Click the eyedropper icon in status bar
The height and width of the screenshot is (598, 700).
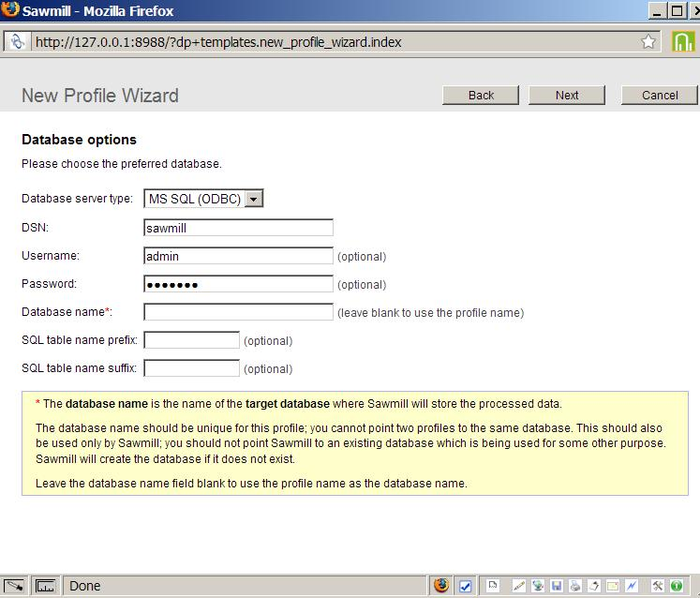click(15, 586)
